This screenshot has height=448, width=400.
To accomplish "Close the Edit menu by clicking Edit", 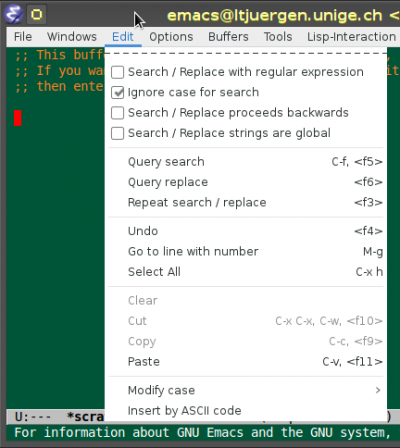I will [x=123, y=37].
